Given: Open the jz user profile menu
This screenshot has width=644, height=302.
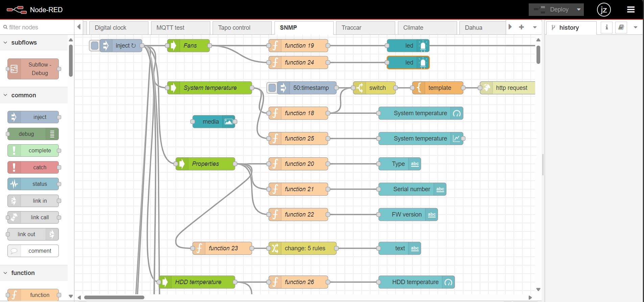Looking at the screenshot, I should (x=604, y=9).
